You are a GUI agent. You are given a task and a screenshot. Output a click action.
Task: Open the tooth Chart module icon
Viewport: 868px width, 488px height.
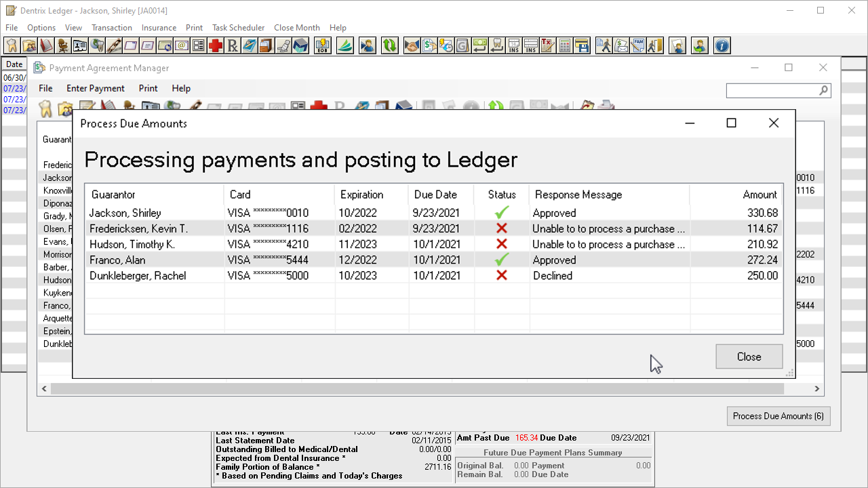point(12,45)
